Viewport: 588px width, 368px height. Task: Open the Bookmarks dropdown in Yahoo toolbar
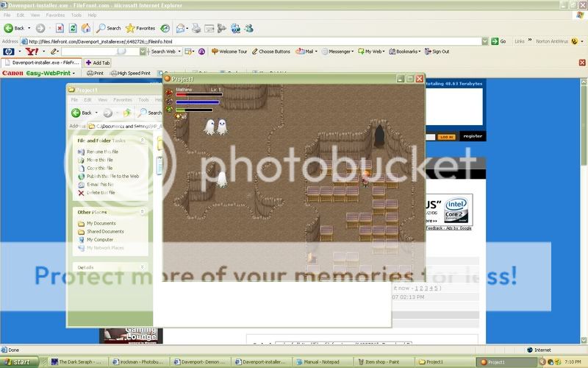pyautogui.click(x=406, y=52)
